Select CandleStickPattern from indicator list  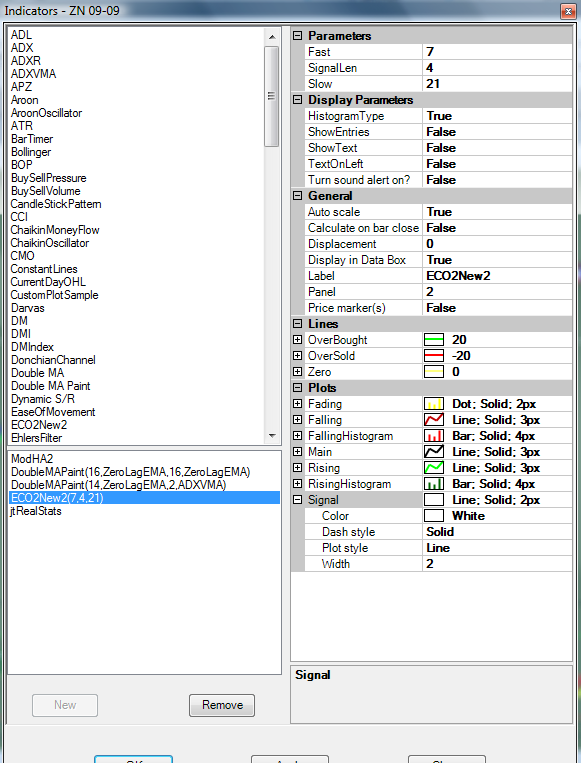point(56,204)
